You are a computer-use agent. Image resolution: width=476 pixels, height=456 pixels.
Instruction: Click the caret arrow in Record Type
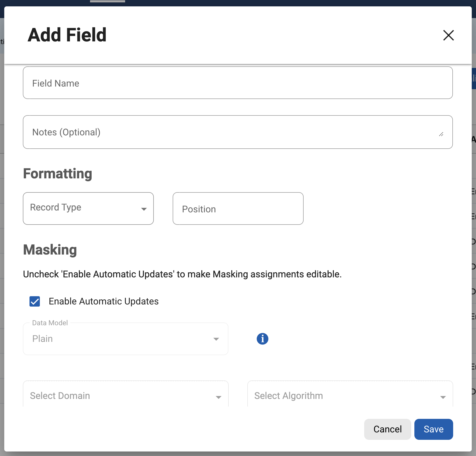144,209
